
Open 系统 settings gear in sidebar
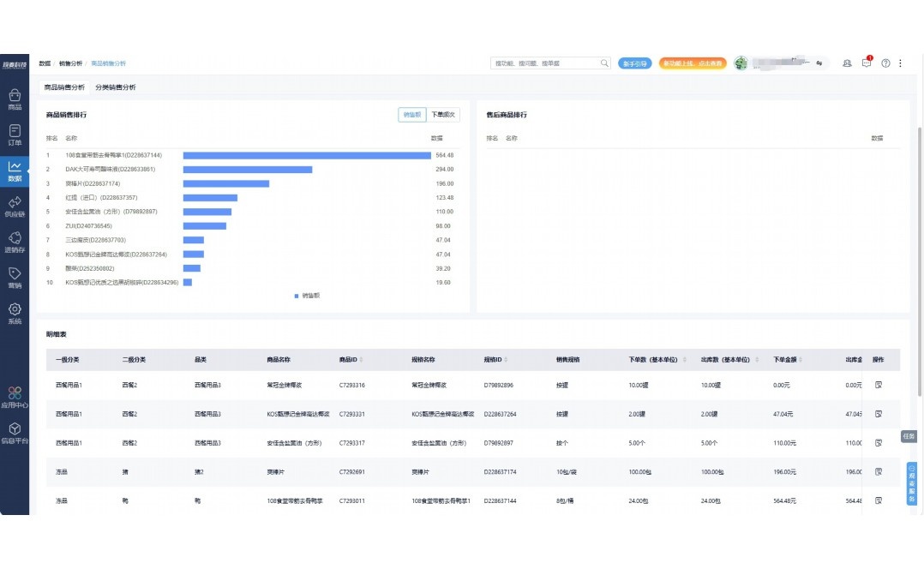point(15,313)
